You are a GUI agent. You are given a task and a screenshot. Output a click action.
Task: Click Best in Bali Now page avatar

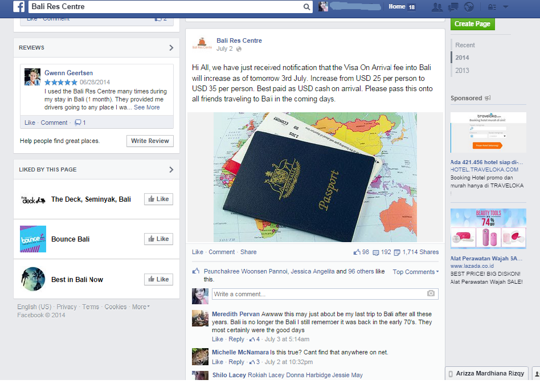(x=33, y=279)
